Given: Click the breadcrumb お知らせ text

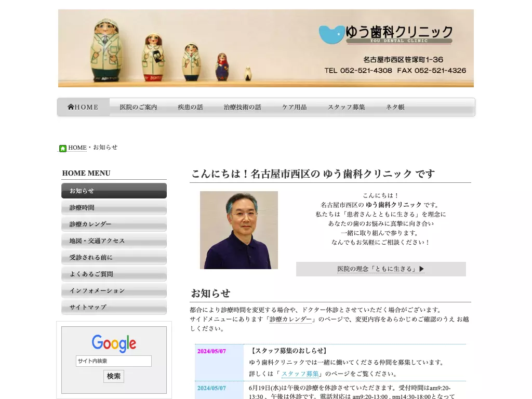Looking at the screenshot, I should tap(105, 147).
